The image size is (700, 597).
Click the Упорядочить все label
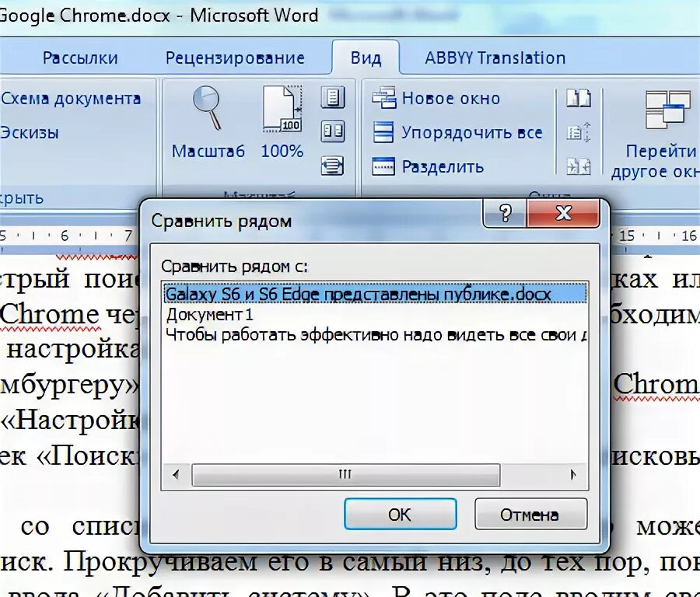(x=472, y=132)
